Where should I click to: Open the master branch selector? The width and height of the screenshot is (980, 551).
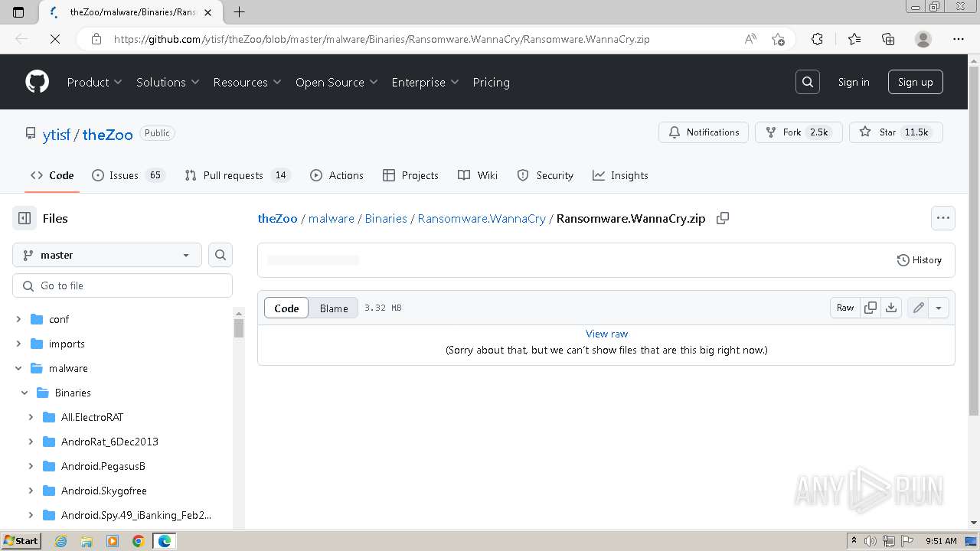click(x=107, y=255)
